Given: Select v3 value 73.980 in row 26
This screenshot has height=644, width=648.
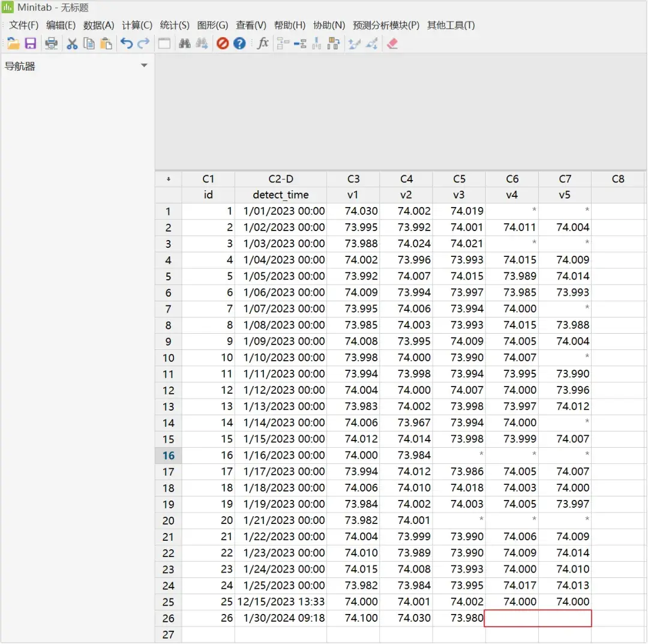Looking at the screenshot, I should coord(459,618).
